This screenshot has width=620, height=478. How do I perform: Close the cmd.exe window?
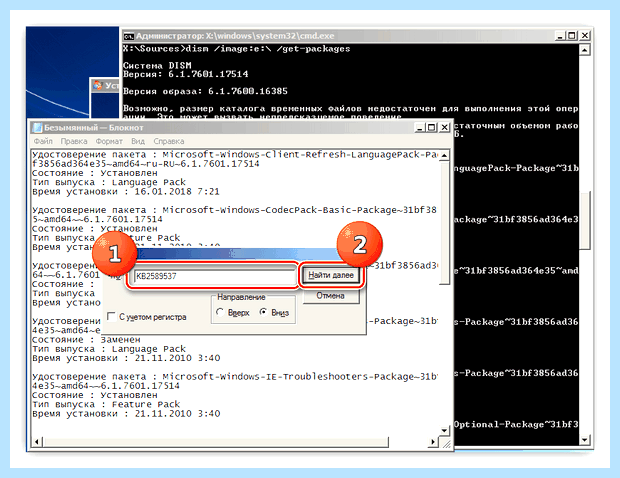(x=585, y=36)
